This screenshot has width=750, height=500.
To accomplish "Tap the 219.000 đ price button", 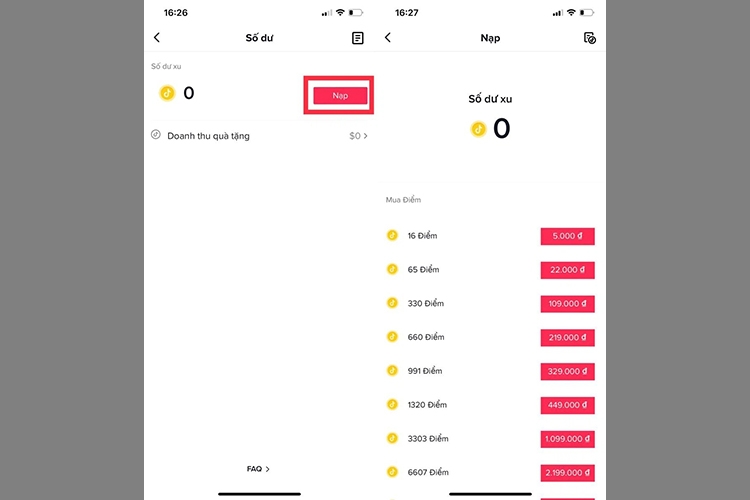I will click(x=567, y=337).
